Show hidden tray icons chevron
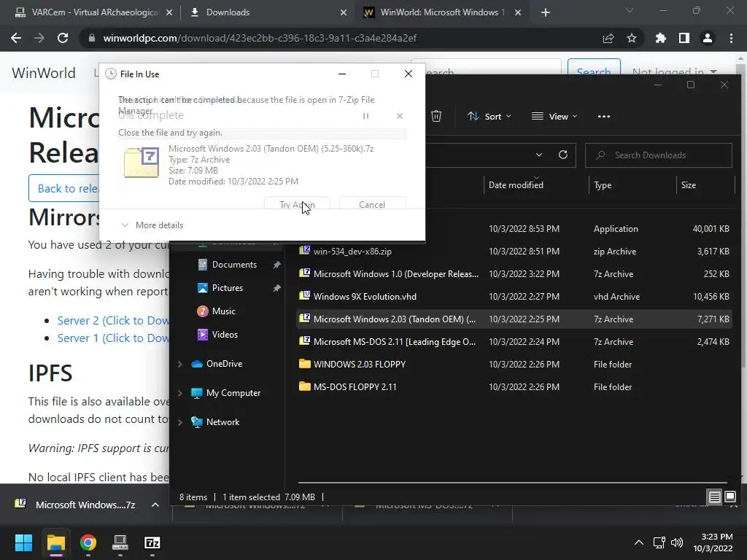The height and width of the screenshot is (560, 747). tap(639, 542)
